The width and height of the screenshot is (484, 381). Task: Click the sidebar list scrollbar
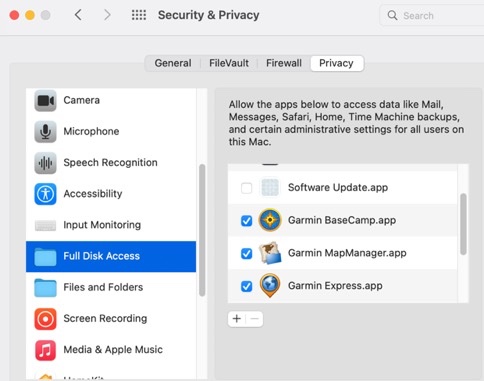[x=202, y=230]
